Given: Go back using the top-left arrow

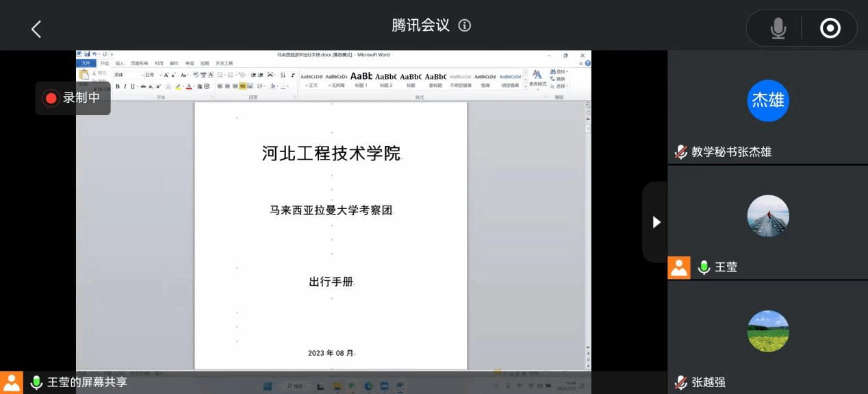Looking at the screenshot, I should point(36,29).
